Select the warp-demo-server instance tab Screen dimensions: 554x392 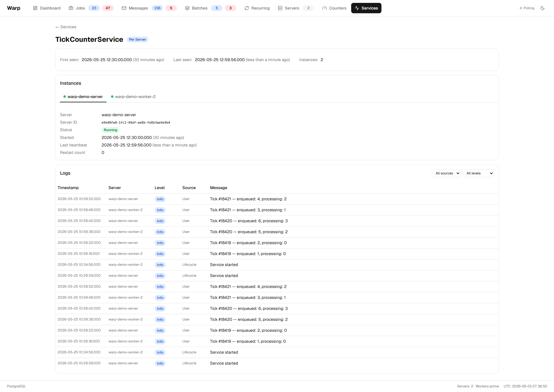coord(83,97)
